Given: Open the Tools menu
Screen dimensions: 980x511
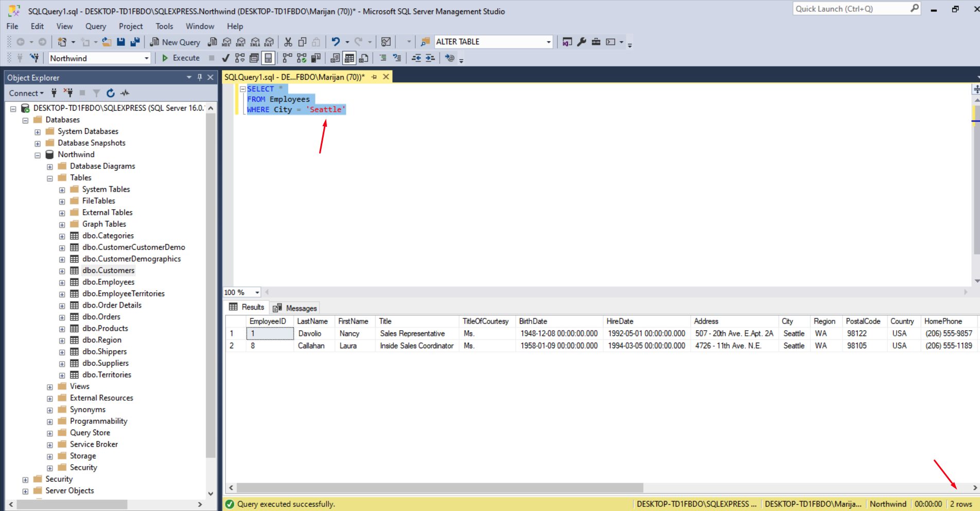Looking at the screenshot, I should click(164, 26).
